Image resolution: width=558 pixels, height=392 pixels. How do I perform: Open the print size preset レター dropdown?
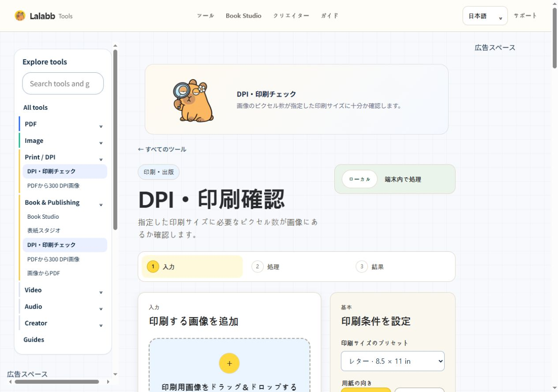coord(393,361)
